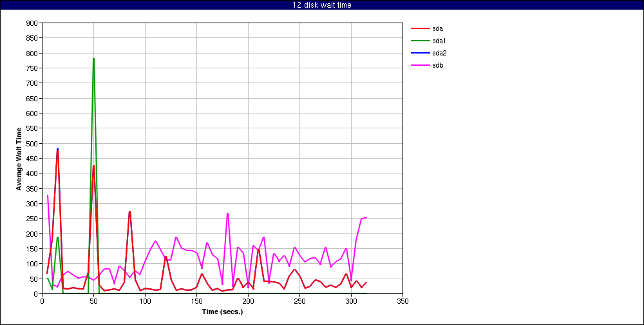Select the sda1 legend label
The image size is (644, 325).
[439, 41]
